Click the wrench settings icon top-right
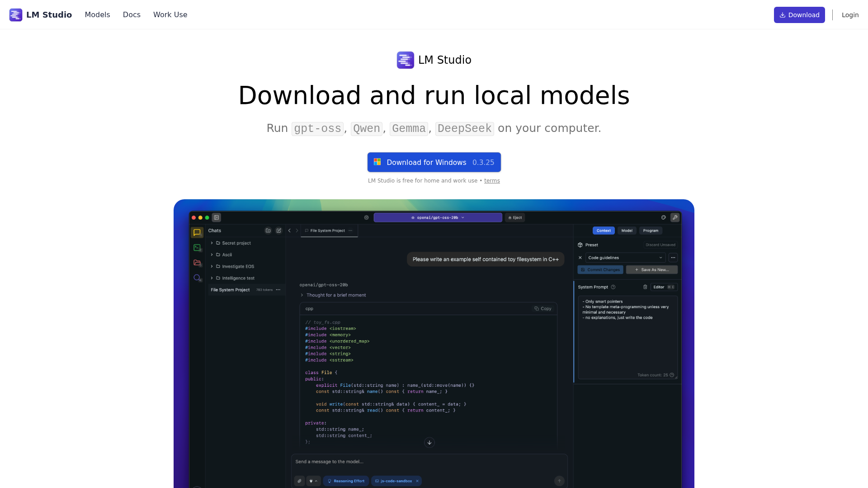 675,217
